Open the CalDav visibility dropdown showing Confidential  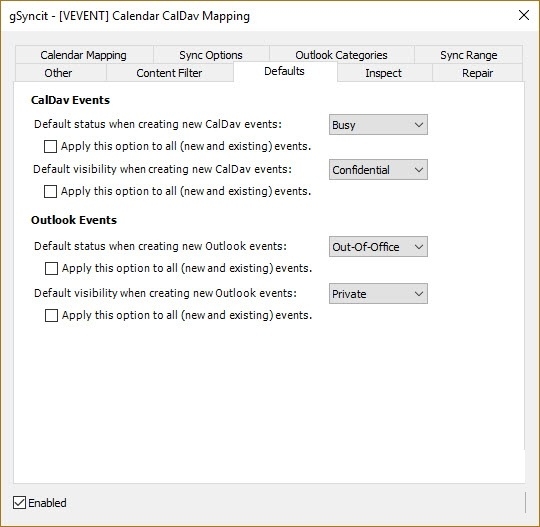[378, 169]
